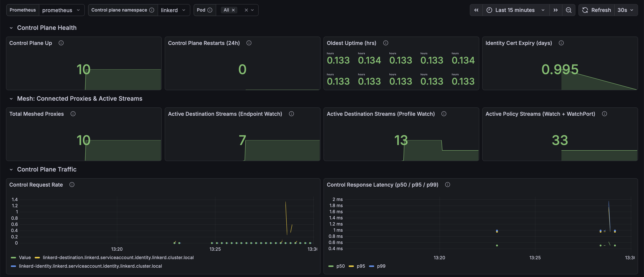Click the Control Plane Health row title

click(x=47, y=28)
